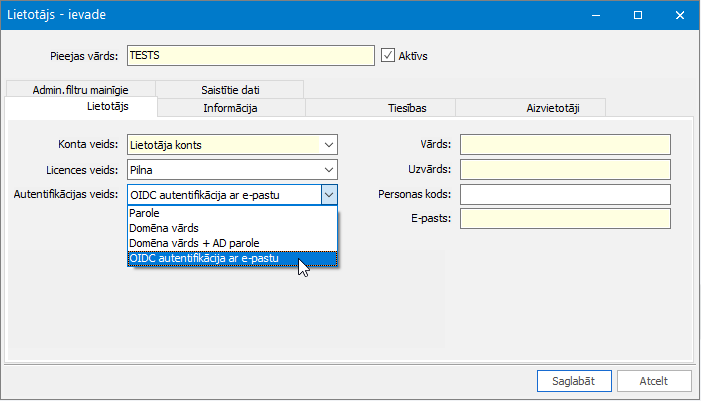The image size is (701, 401).
Task: Expand the Konta veids dropdown
Action: pyautogui.click(x=329, y=145)
